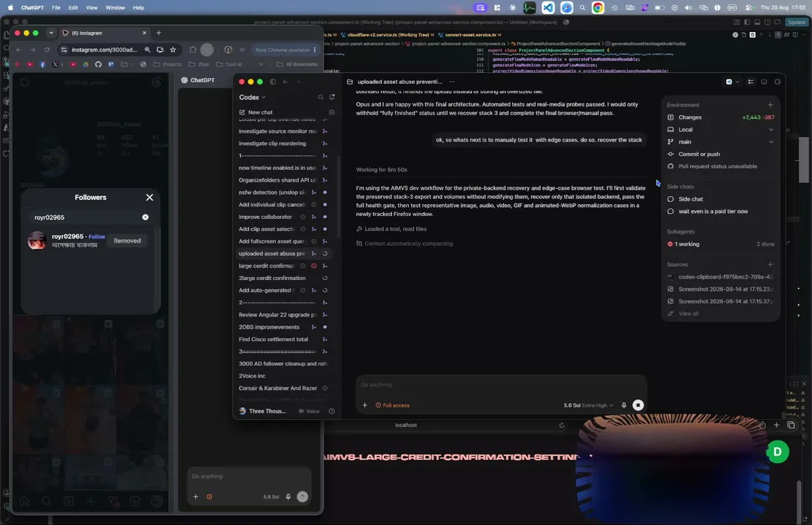
Task: Click microphone icon in Codex composer
Action: click(623, 405)
